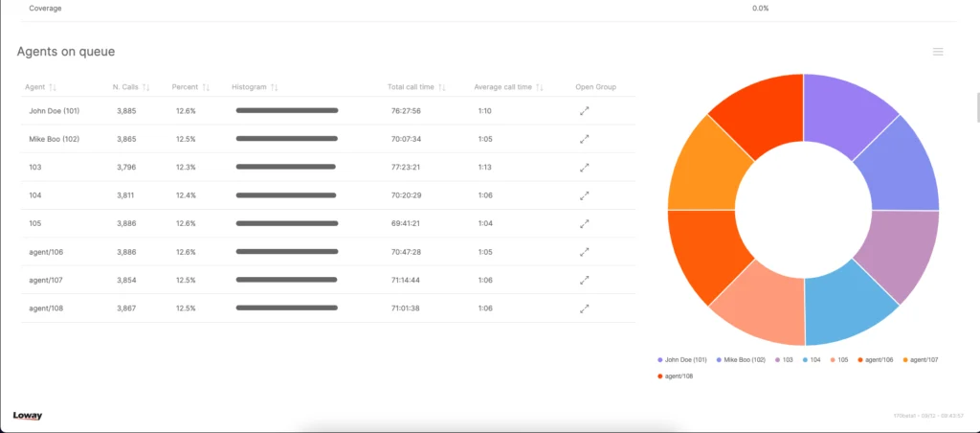Open group for agent/108 row

pyautogui.click(x=585, y=308)
